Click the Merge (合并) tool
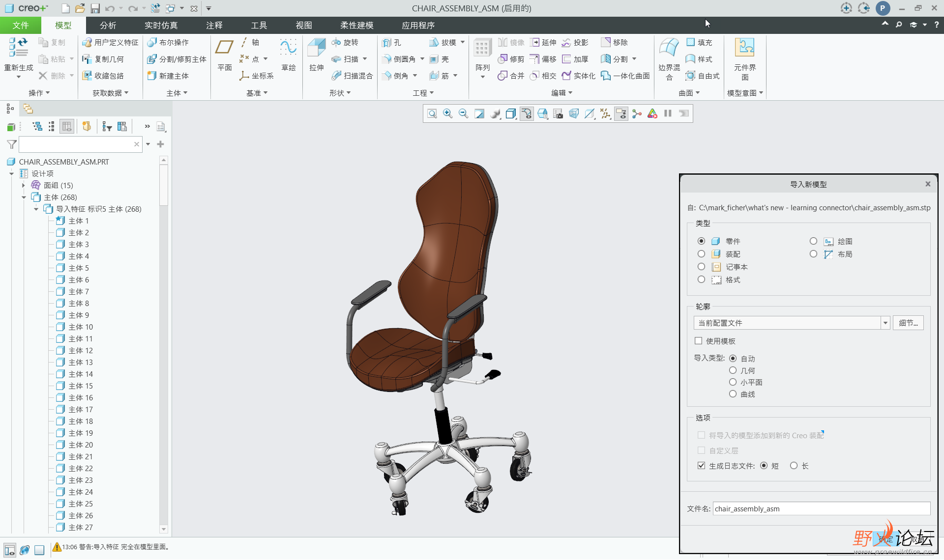The width and height of the screenshot is (944, 560). tap(510, 76)
